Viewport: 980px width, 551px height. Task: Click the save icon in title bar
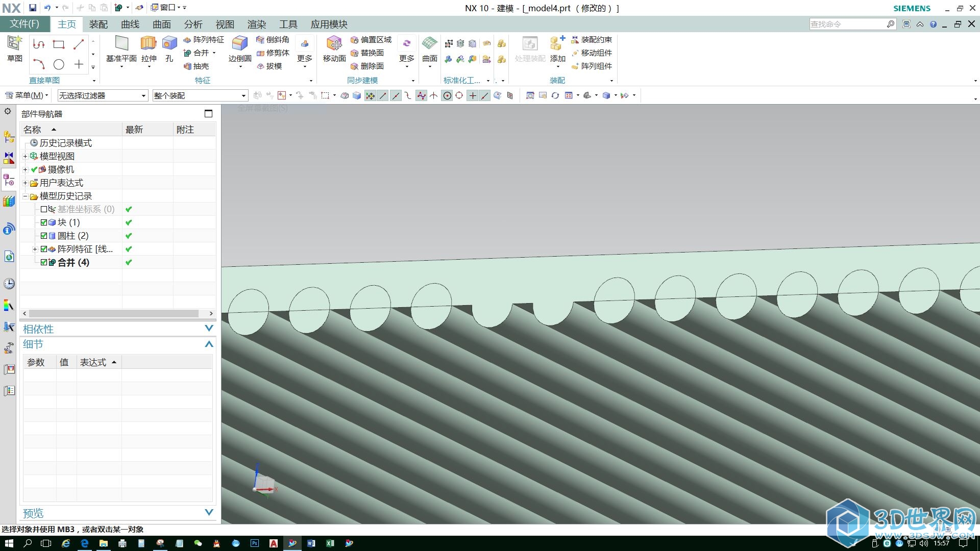[x=33, y=8]
